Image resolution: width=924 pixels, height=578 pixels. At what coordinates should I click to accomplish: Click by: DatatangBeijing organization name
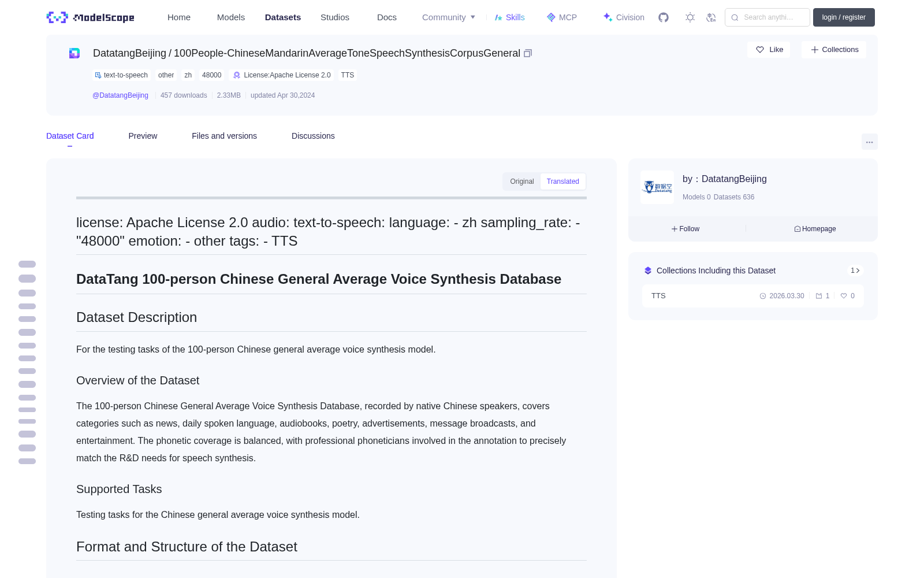coord(725,179)
